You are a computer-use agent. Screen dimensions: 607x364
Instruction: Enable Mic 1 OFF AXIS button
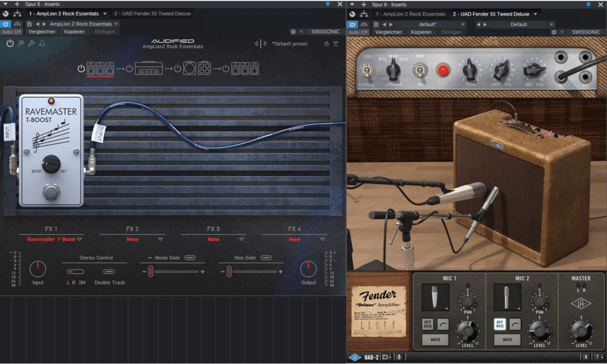coord(427,324)
